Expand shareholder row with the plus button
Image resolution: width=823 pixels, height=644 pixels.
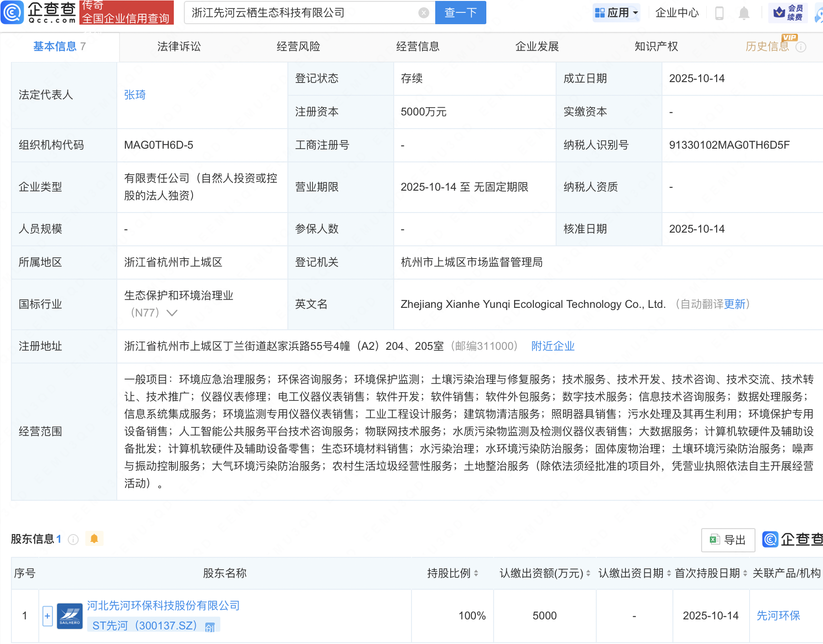[x=47, y=616]
